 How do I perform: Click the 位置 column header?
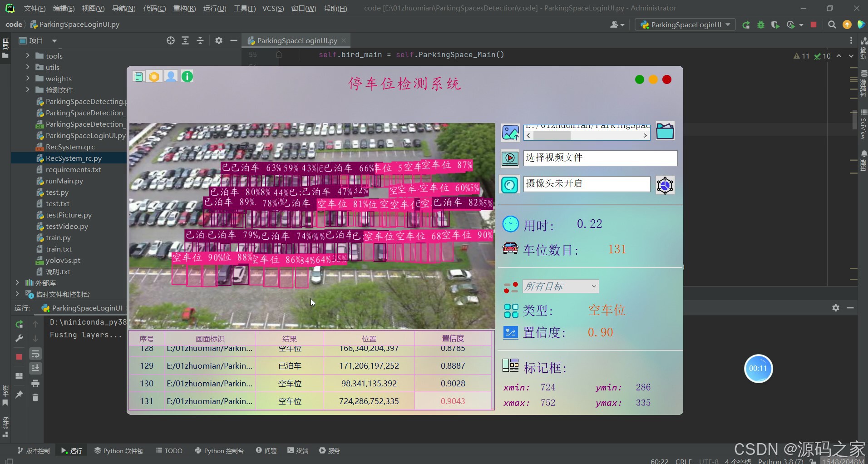tap(369, 339)
